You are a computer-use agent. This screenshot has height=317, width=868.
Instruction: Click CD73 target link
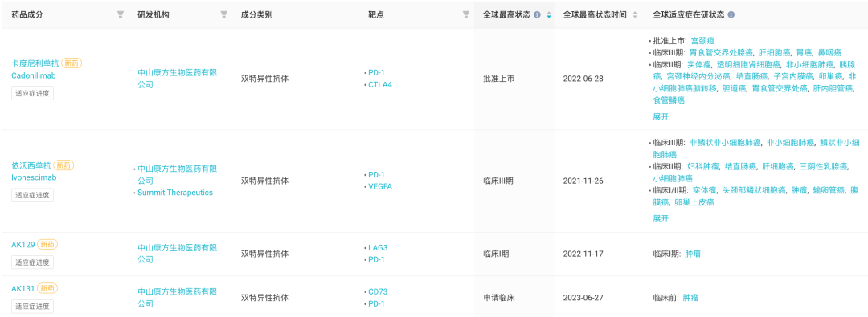(x=378, y=291)
